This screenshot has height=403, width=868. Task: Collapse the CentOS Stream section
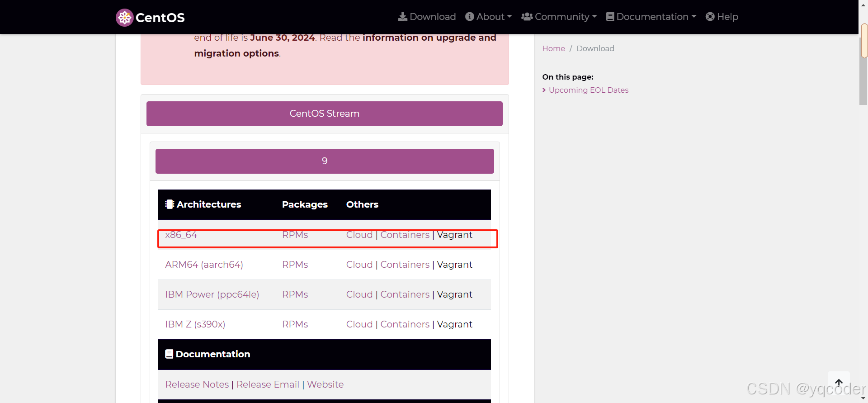pyautogui.click(x=325, y=114)
